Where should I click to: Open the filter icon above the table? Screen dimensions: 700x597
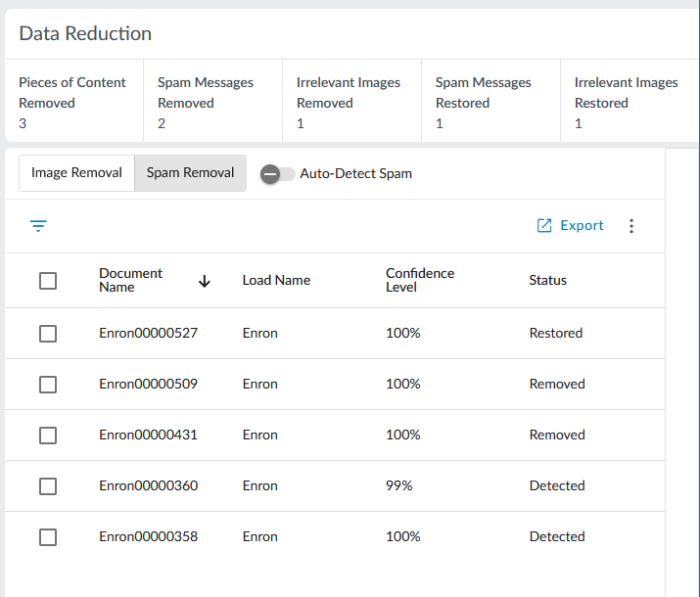tap(38, 226)
